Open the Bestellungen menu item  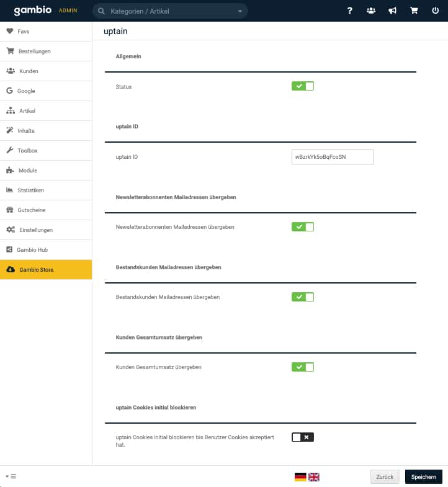click(35, 51)
